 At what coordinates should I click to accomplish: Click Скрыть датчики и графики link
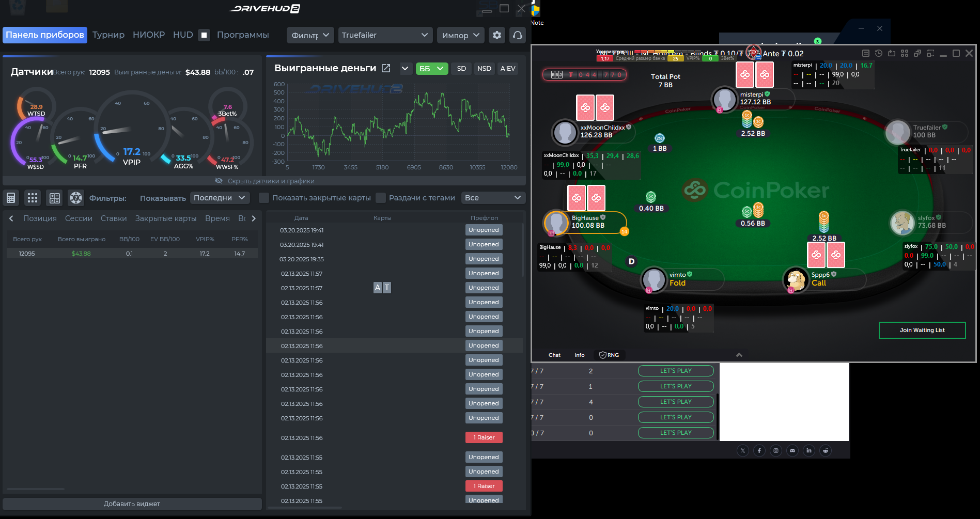point(271,181)
